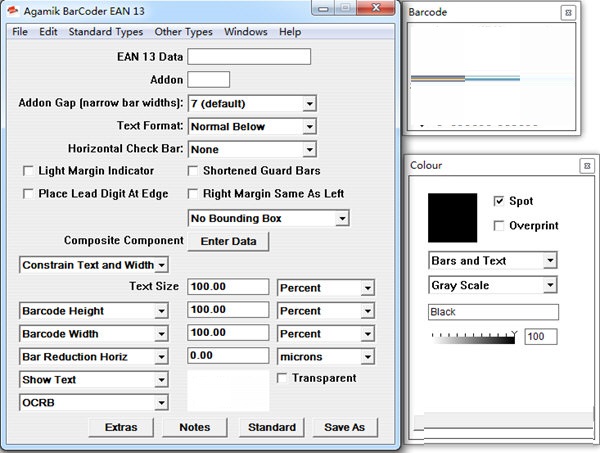The image size is (600, 453).
Task: Expand the Addon Gap dropdown
Action: [309, 104]
